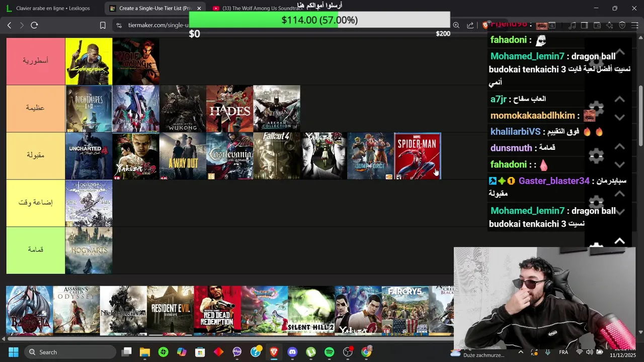Click the zoom magnifier icon in address bar

(x=456, y=25)
